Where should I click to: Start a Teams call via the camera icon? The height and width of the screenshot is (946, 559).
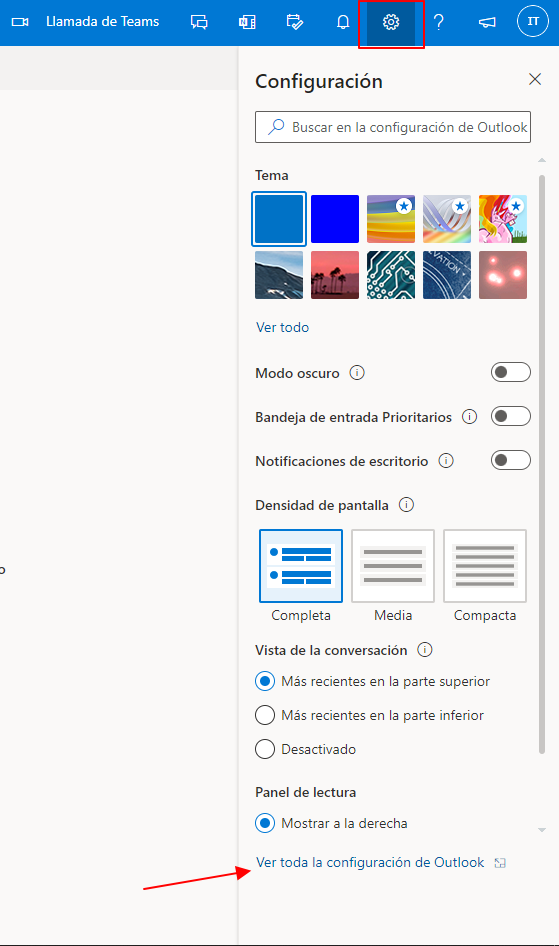pos(20,22)
